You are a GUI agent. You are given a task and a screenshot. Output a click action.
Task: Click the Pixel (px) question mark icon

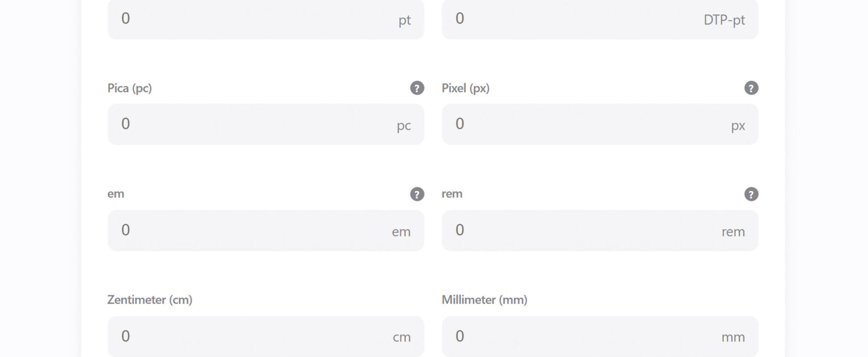click(751, 88)
